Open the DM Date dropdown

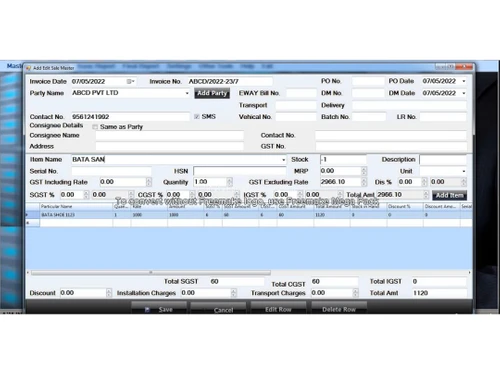[464, 93]
